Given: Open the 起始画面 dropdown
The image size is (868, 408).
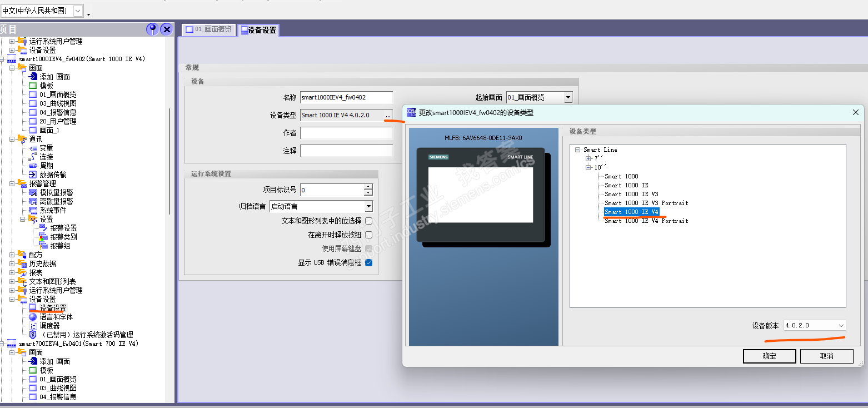Looking at the screenshot, I should point(568,97).
